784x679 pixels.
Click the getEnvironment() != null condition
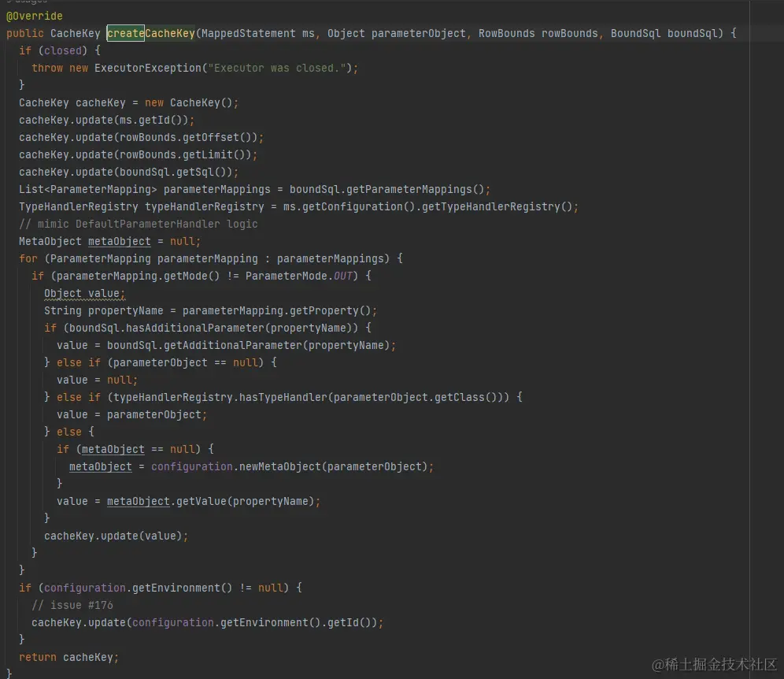160,588
